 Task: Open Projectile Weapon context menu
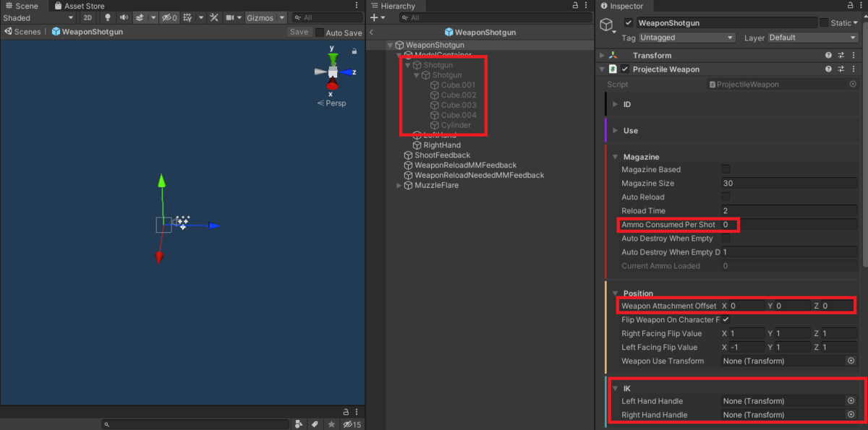[x=854, y=69]
